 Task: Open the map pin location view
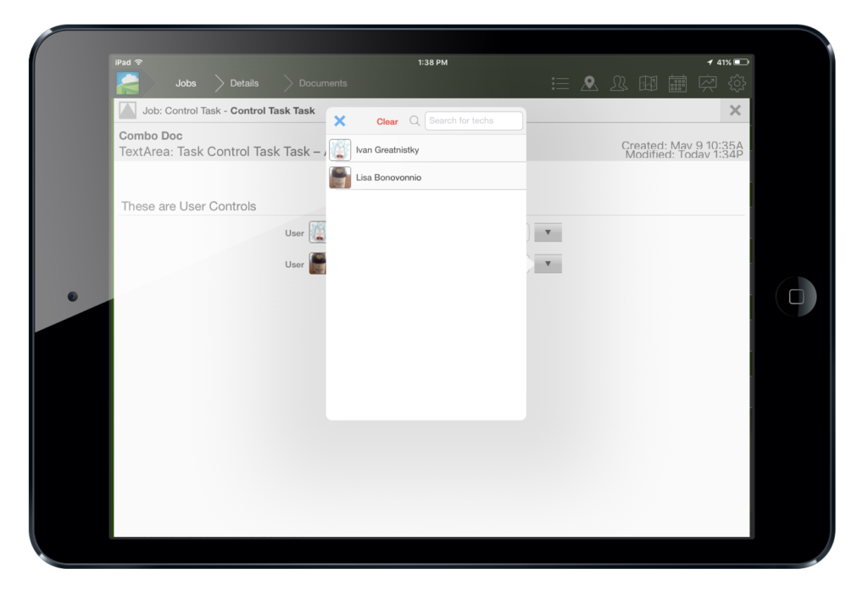point(589,84)
